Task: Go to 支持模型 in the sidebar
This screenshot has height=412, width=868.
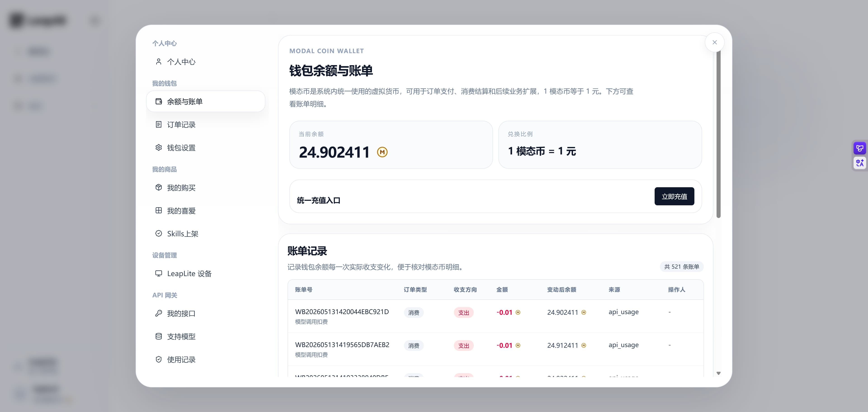Action: tap(205, 336)
